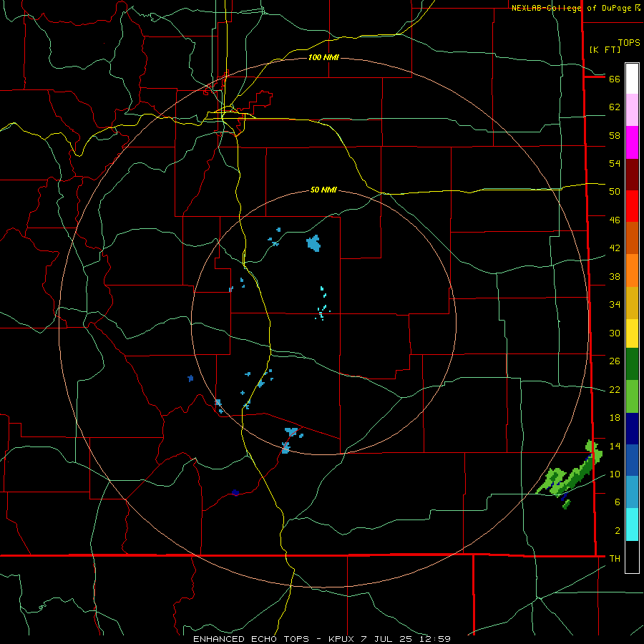Click the 14 legend value

click(x=615, y=446)
